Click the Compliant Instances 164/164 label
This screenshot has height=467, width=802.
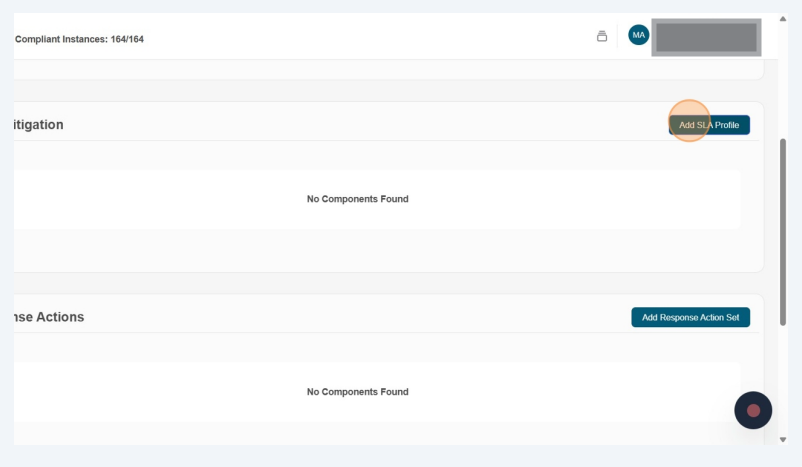[x=79, y=39]
